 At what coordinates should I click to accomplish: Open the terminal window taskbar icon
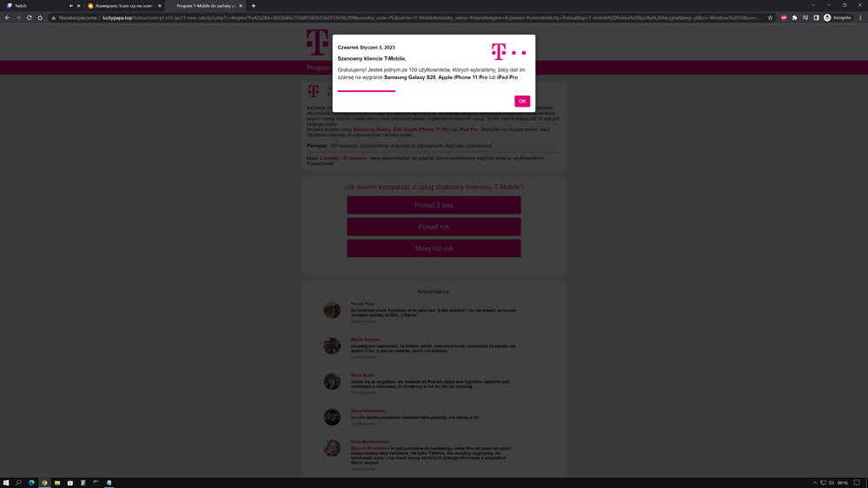[x=96, y=483]
